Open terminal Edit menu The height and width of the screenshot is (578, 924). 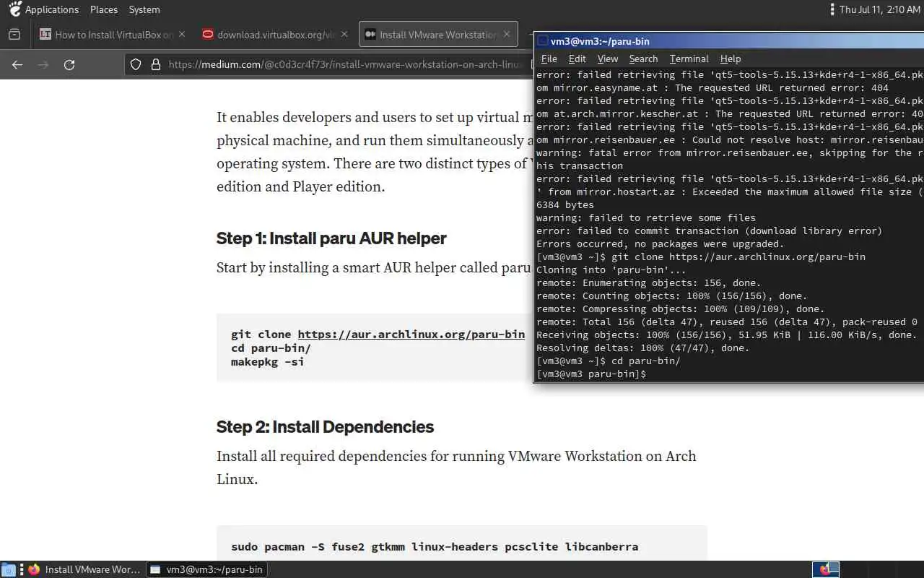pos(577,59)
